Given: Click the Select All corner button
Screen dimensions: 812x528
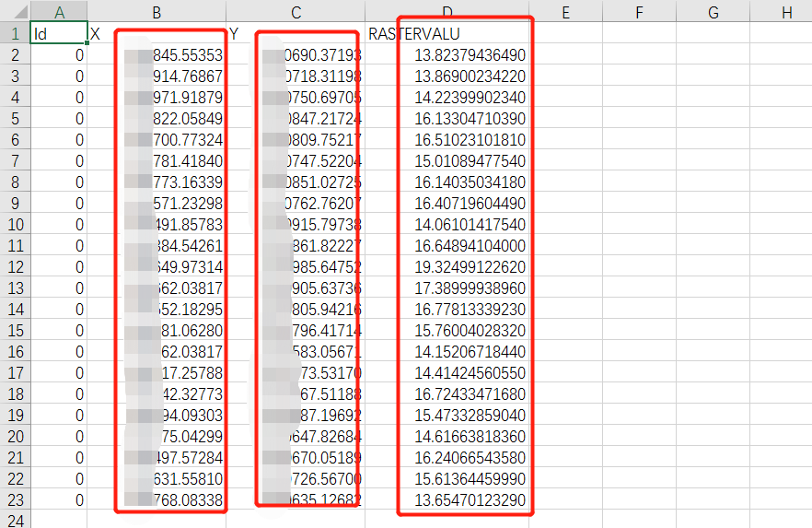Looking at the screenshot, I should pyautogui.click(x=15, y=12).
